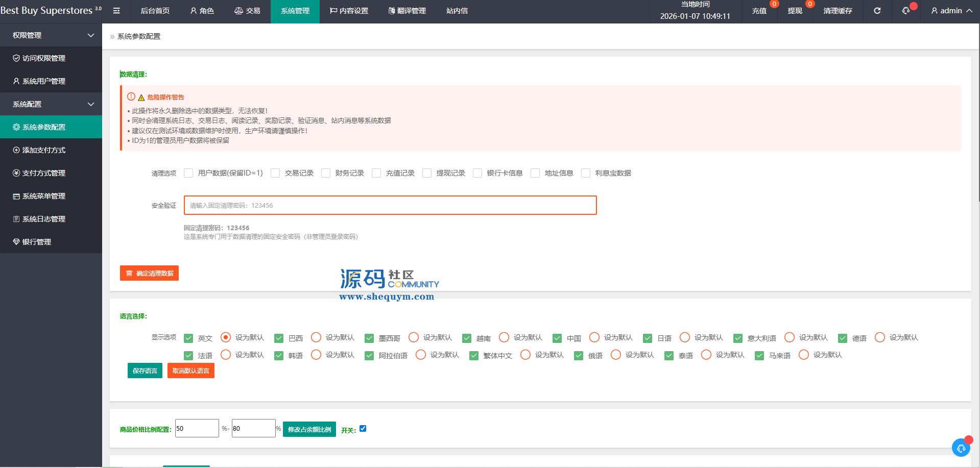980x468 pixels.
Task: Click the 保存语言 button
Action: pyautogui.click(x=145, y=371)
